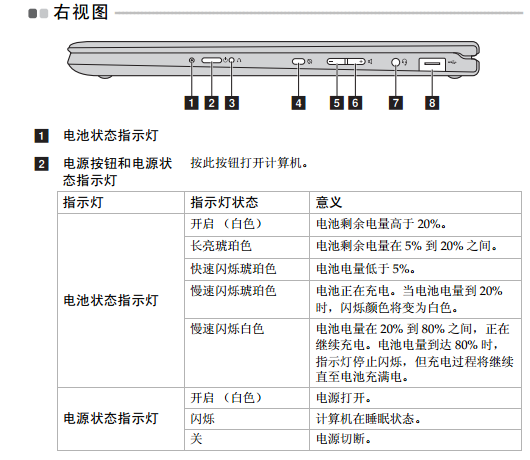Click the 慢速闪烁琥珀色 table cell
Screen dimensions: 530x460
click(247, 299)
